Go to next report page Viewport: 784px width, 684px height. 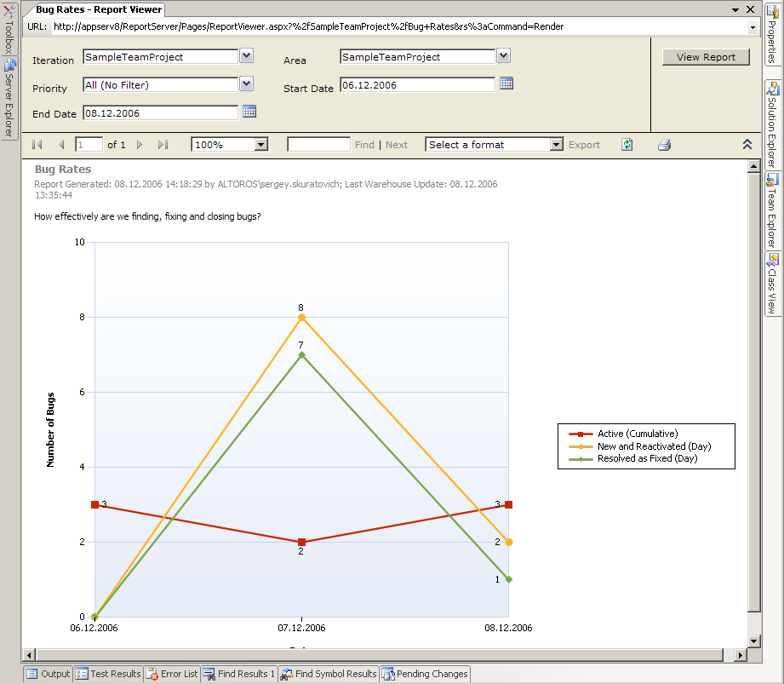140,145
